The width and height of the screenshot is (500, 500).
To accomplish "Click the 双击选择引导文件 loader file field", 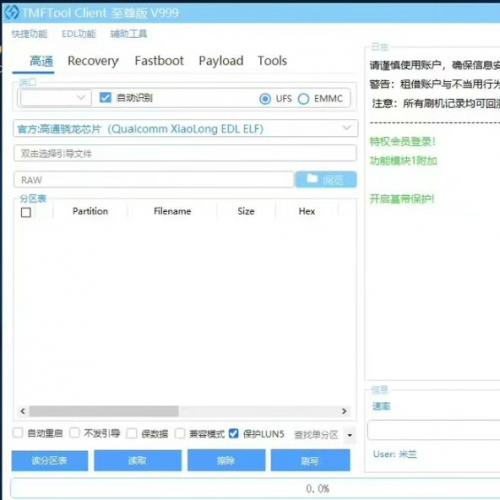I will click(x=185, y=153).
